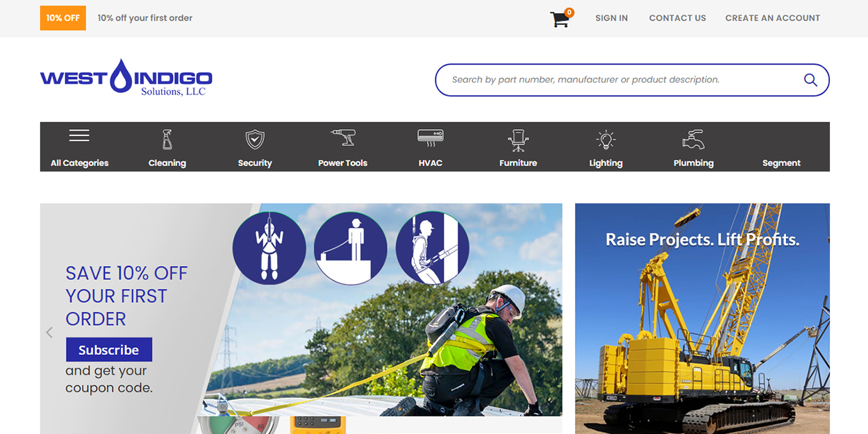Click the Subscribe button on banner
The image size is (868, 434).
tap(109, 350)
